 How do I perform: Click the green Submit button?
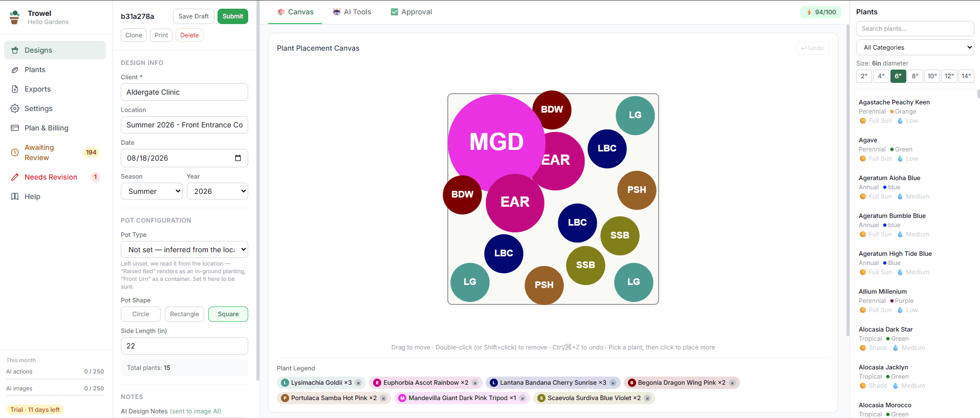(233, 16)
